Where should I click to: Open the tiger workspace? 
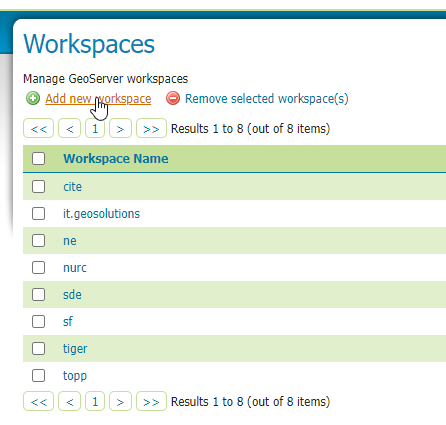point(75,349)
